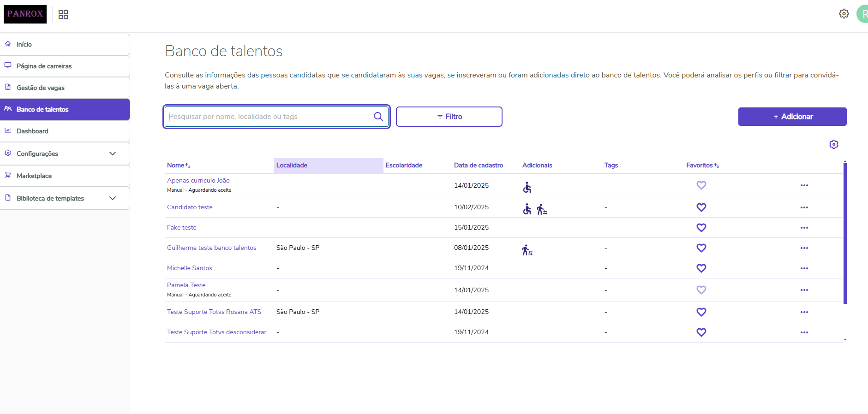Screen dimensions: 868x414
Task: Toggle favorite heart for Pamela Teste
Action: coord(701,290)
